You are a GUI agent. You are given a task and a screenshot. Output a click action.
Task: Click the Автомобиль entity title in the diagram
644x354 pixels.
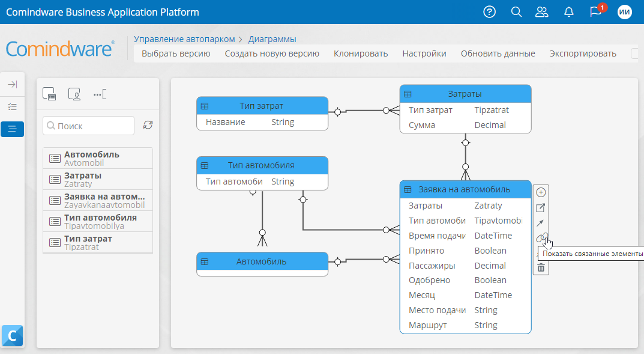261,261
